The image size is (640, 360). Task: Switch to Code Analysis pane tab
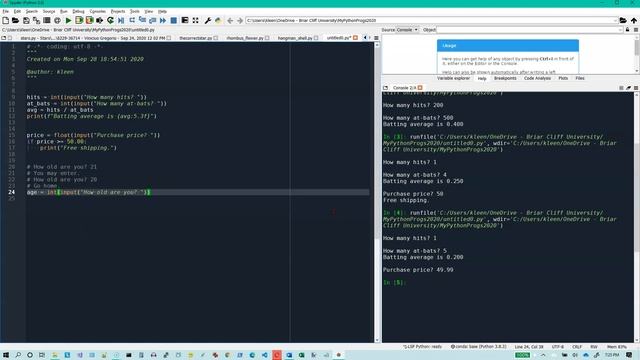click(x=537, y=78)
